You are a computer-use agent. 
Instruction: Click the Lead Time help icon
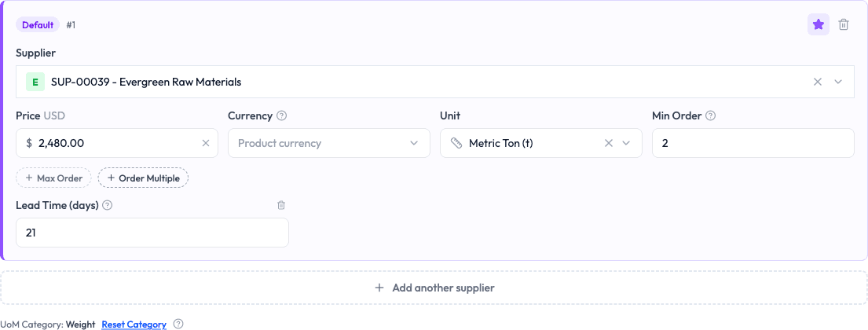pyautogui.click(x=108, y=205)
